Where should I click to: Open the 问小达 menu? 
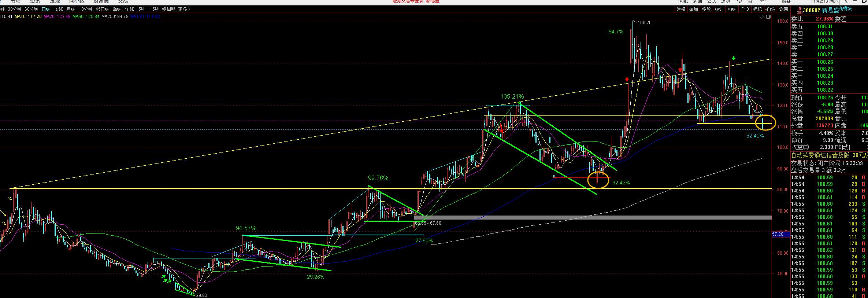77,2
